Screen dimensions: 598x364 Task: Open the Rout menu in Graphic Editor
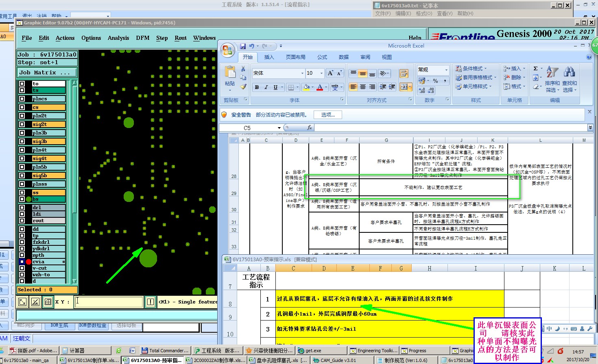click(181, 38)
